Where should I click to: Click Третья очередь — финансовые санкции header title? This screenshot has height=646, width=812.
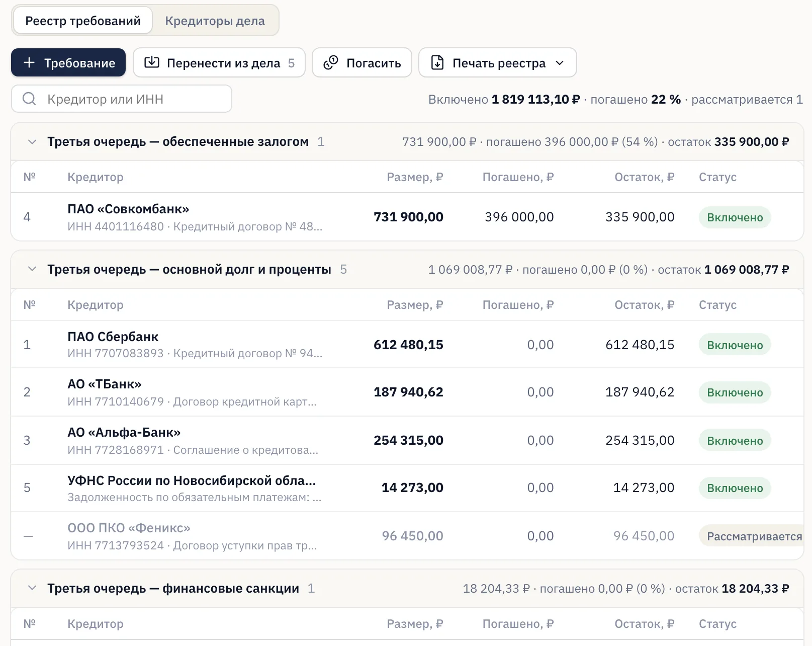tap(173, 588)
